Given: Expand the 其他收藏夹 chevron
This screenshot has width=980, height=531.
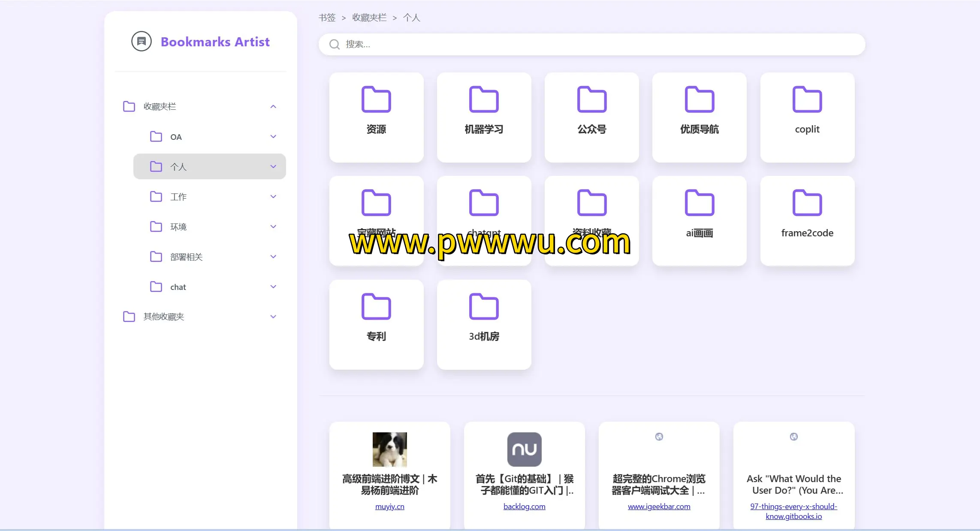Looking at the screenshot, I should tap(273, 317).
